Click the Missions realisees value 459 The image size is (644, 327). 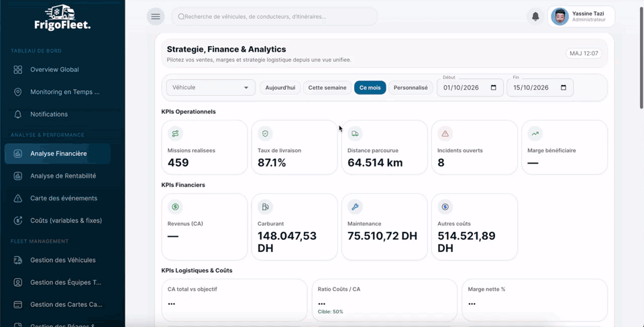pyautogui.click(x=178, y=163)
